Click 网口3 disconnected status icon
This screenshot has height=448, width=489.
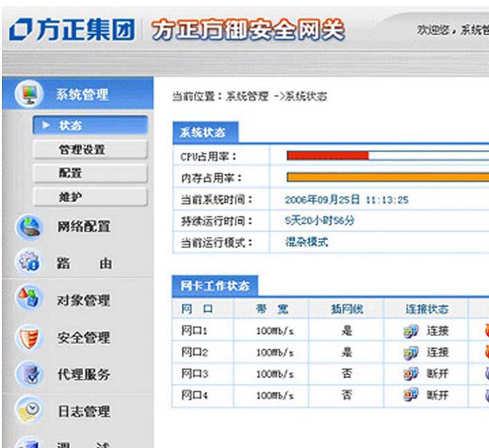411,374
